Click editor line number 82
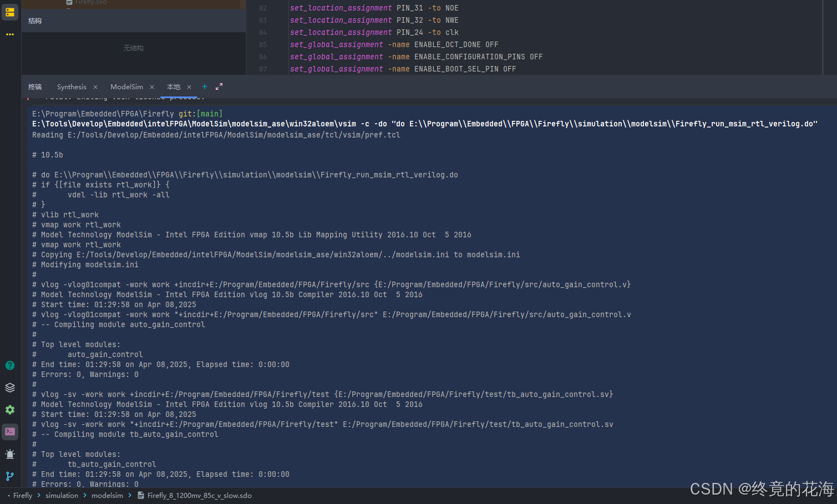 263,8
